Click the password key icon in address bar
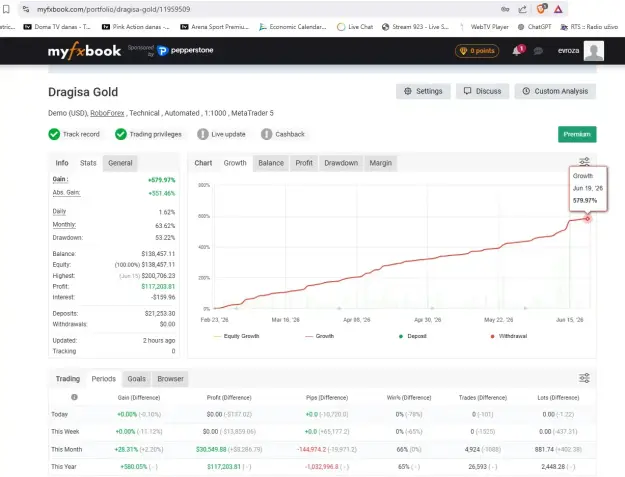The width and height of the screenshot is (625, 477). [505, 9]
